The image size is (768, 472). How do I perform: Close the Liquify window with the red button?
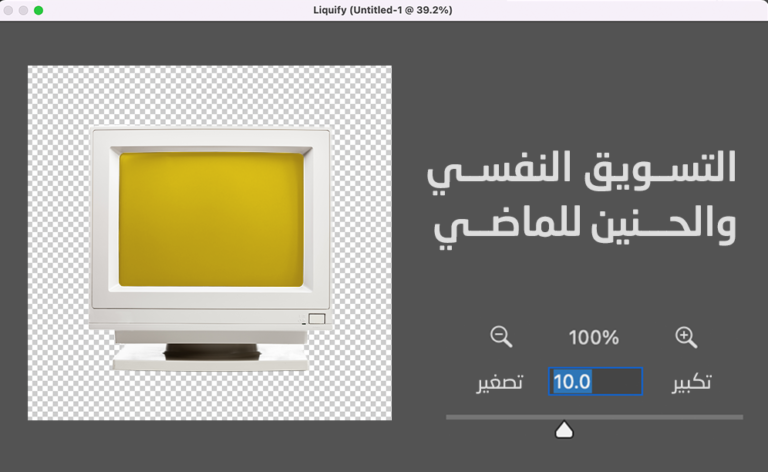pyautogui.click(x=7, y=9)
